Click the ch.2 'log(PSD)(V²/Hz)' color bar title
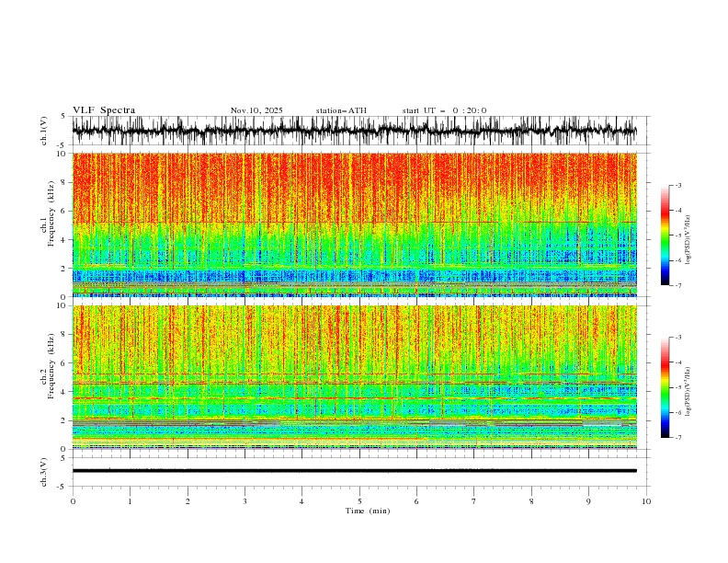Screen dimensions: 728x563 [688, 392]
